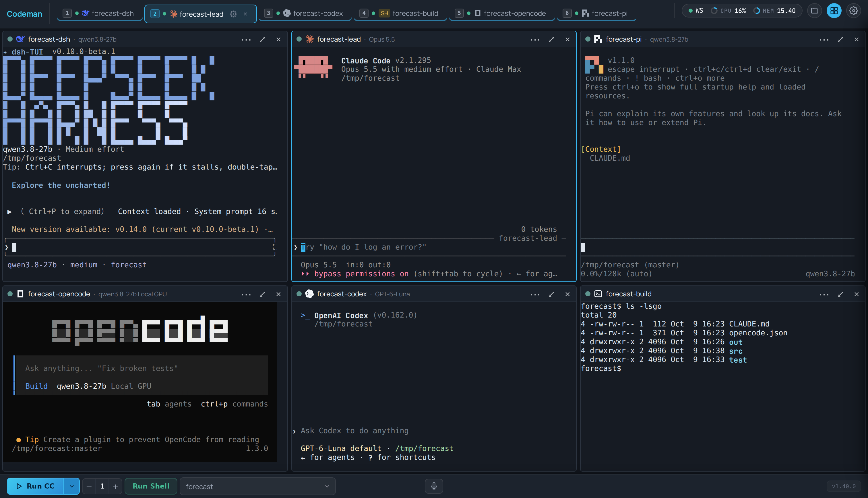Expand the forecast-opencode panel to fullscreen
This screenshot has height=498, width=868.
click(x=262, y=294)
